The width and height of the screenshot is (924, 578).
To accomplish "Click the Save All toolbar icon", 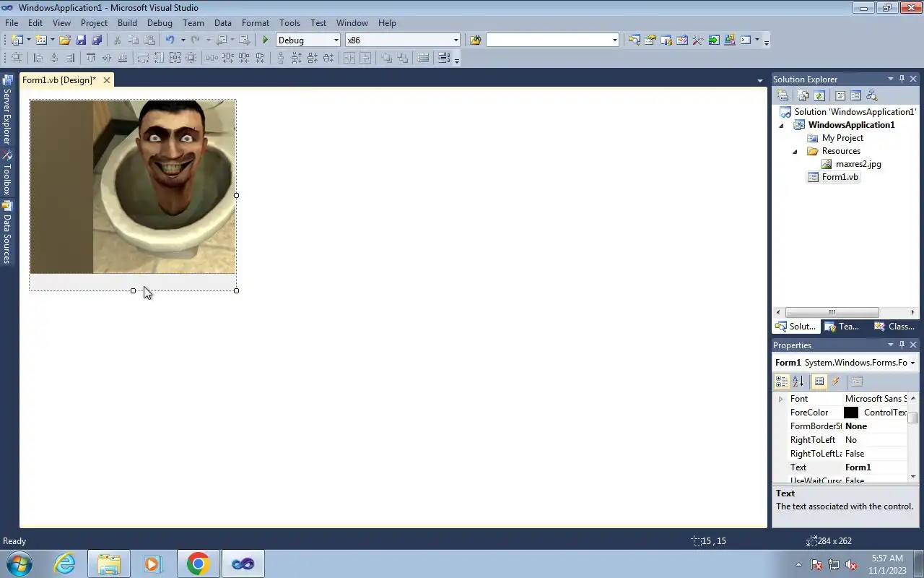I will pos(97,40).
